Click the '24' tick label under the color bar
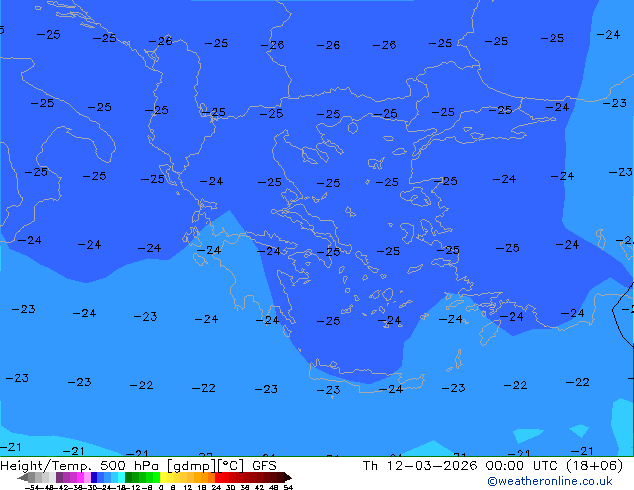This screenshot has height=490, width=634. pyautogui.click(x=216, y=487)
